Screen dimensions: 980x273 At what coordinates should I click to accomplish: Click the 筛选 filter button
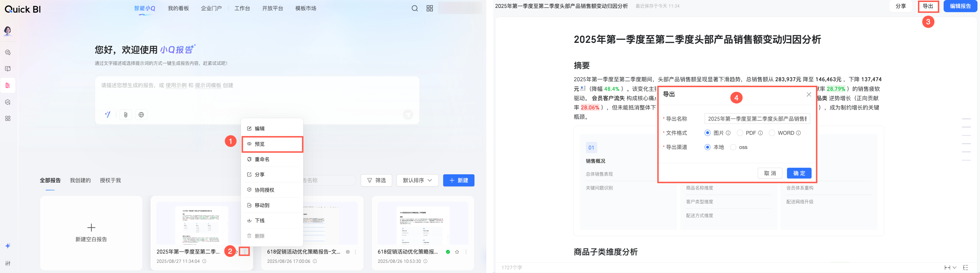[x=376, y=180]
